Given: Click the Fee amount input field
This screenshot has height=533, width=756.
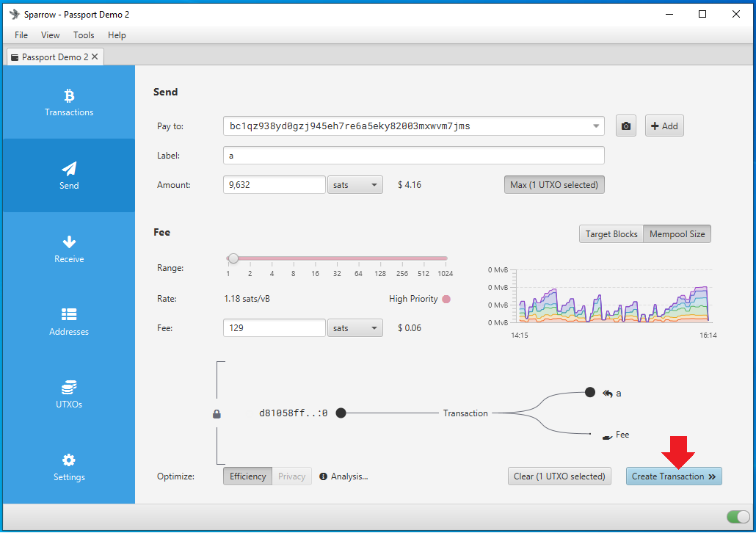Looking at the screenshot, I should pyautogui.click(x=275, y=328).
